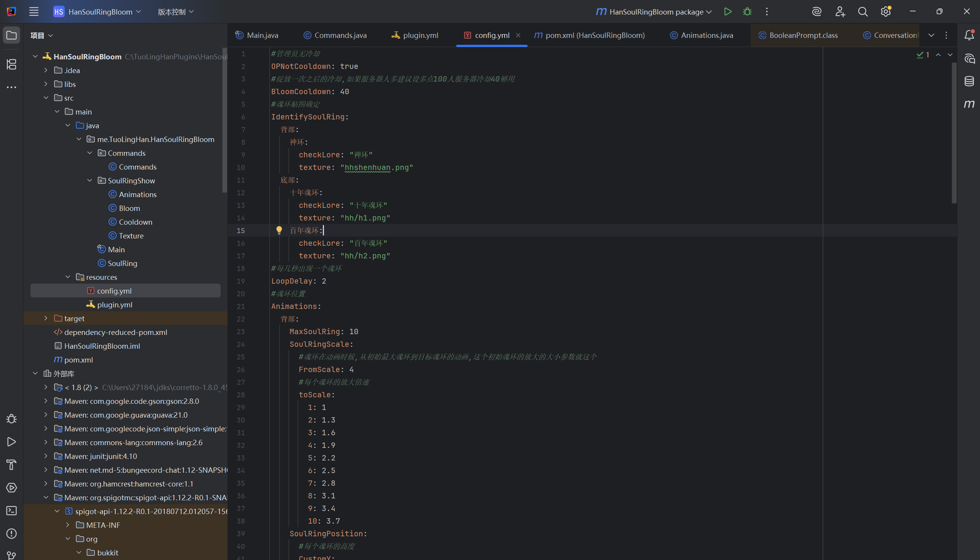Click the project tree vertical scrollbar
Viewport: 980px width, 560px height.
click(x=225, y=120)
